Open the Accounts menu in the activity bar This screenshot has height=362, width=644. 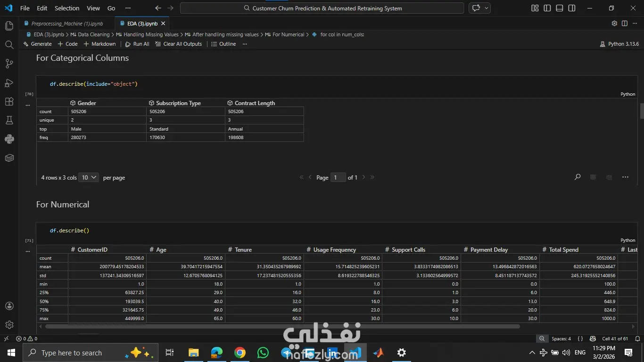pyautogui.click(x=9, y=306)
